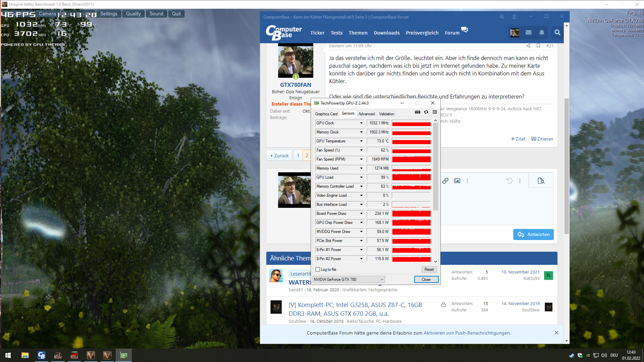Expand the GPU Clock sensor dropdown
The image size is (644, 362).
point(361,123)
